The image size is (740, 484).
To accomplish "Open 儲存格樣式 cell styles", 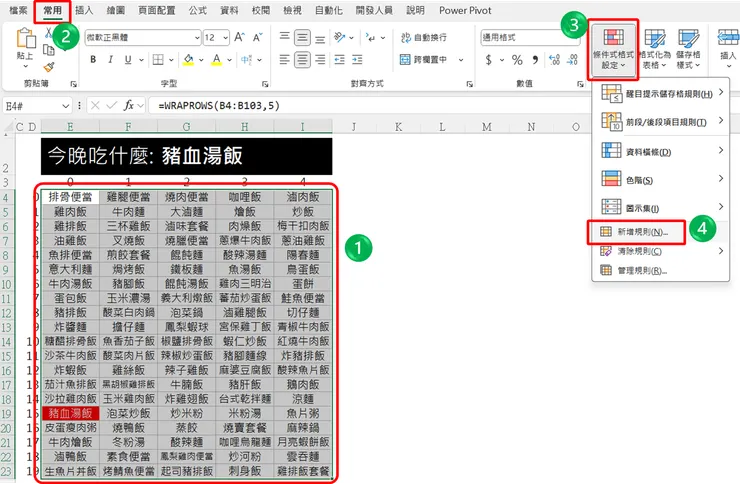I will [x=688, y=49].
